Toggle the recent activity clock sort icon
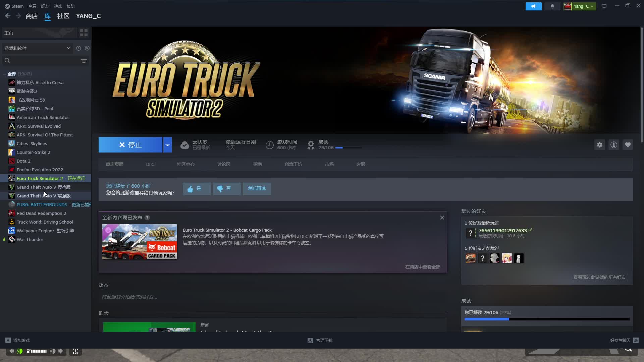The image size is (644, 362). point(78,48)
